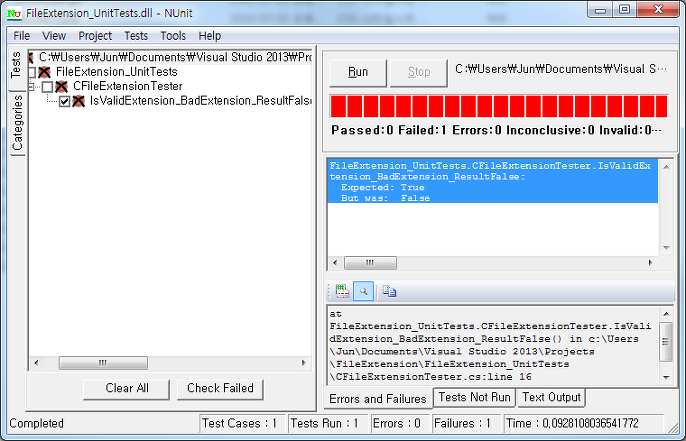Uncheck IsValidExtension_BadExtension_ResultFalse checkbox
This screenshot has height=441, width=686.
click(64, 101)
